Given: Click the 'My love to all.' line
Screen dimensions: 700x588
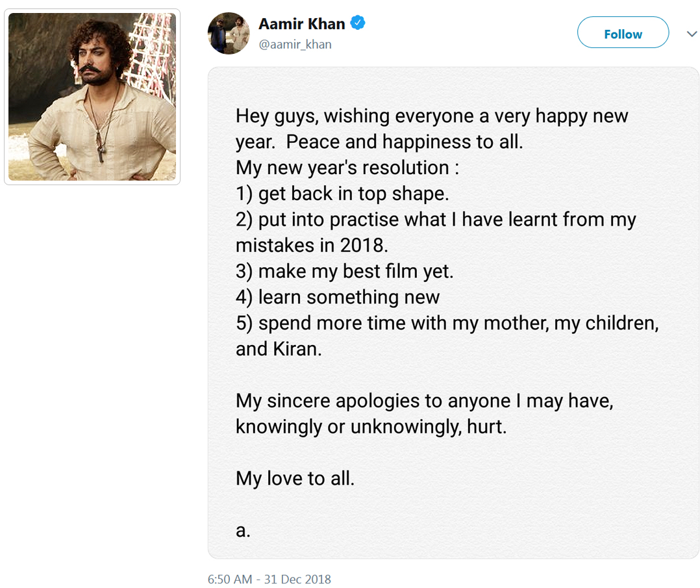Looking at the screenshot, I should click(x=295, y=479).
